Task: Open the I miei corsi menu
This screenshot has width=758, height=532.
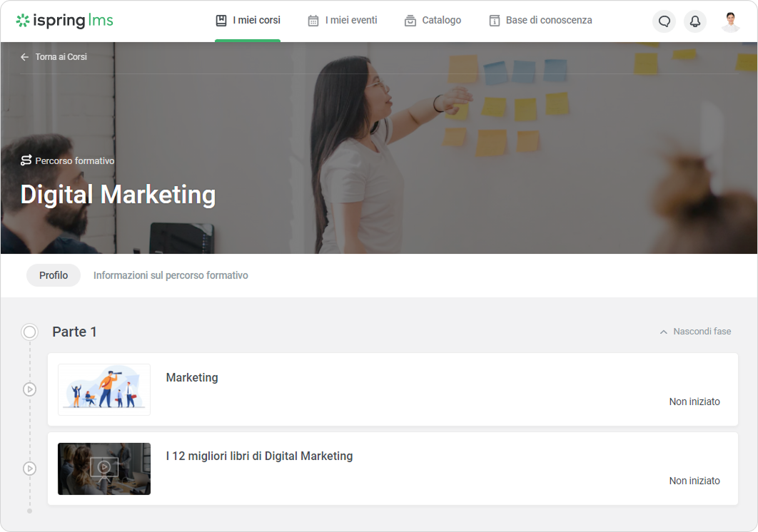Action: 248,21
